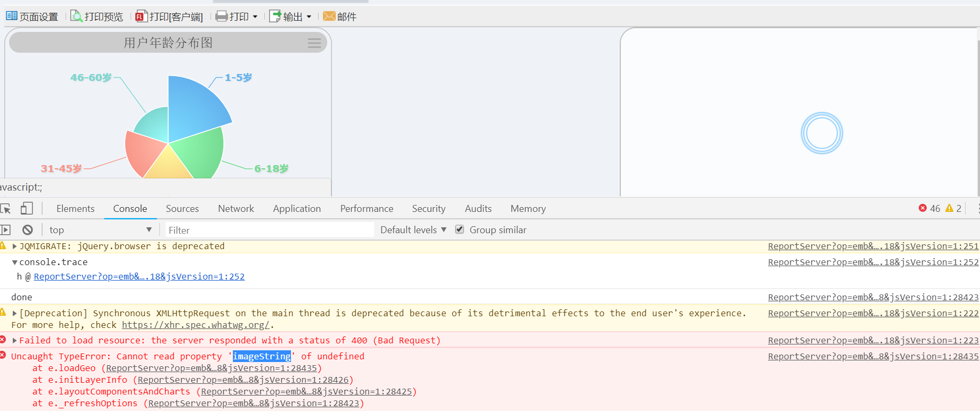Open the e.layoutComponentsAndCharts source link
980x411 pixels.
[x=306, y=392]
